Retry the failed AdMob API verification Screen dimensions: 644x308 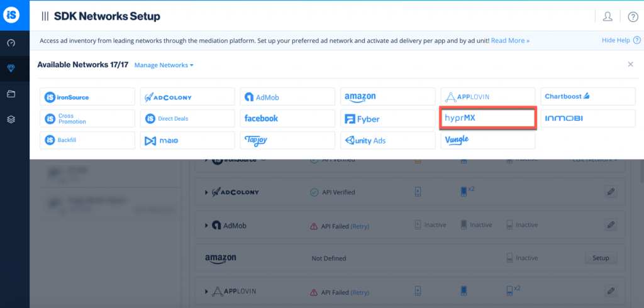[x=360, y=225]
